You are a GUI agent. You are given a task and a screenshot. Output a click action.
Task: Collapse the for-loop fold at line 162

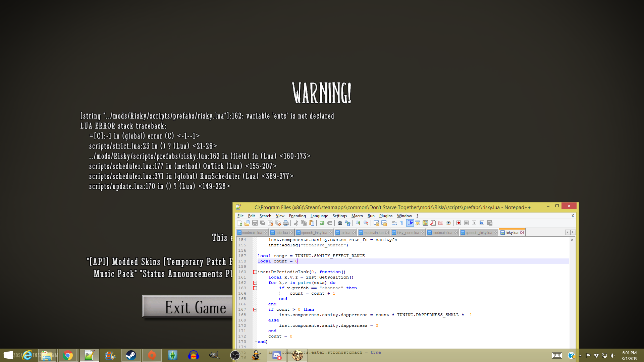pyautogui.click(x=255, y=283)
